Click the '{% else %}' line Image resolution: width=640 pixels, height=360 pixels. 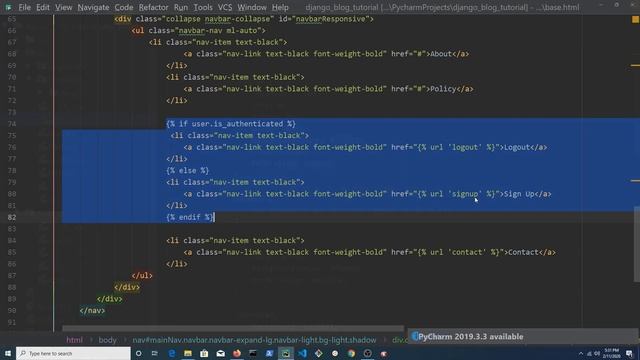pyautogui.click(x=188, y=171)
